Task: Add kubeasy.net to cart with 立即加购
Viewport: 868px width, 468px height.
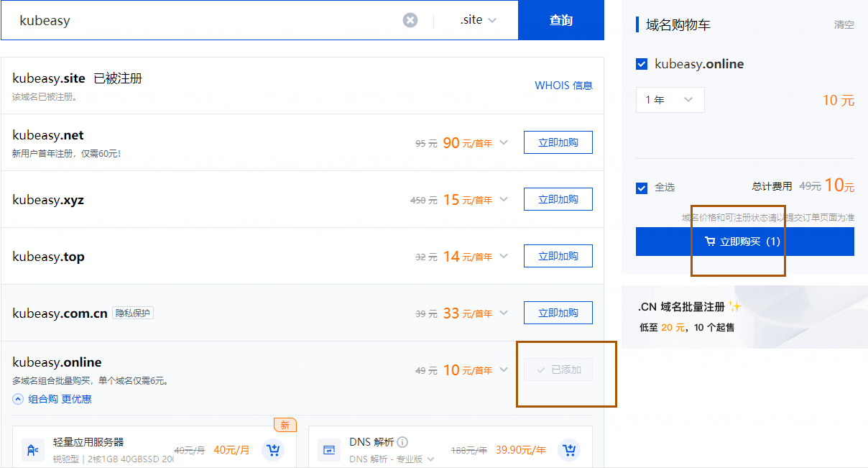Action: (x=558, y=142)
